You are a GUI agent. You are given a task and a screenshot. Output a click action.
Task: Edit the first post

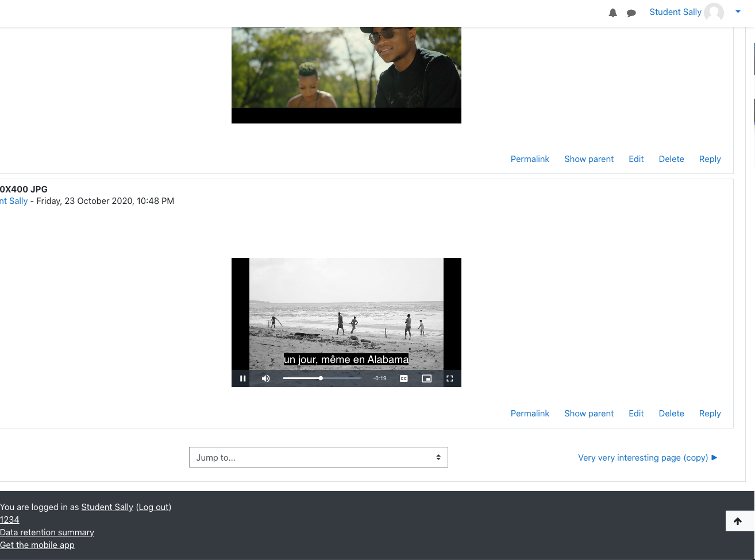pyautogui.click(x=636, y=159)
